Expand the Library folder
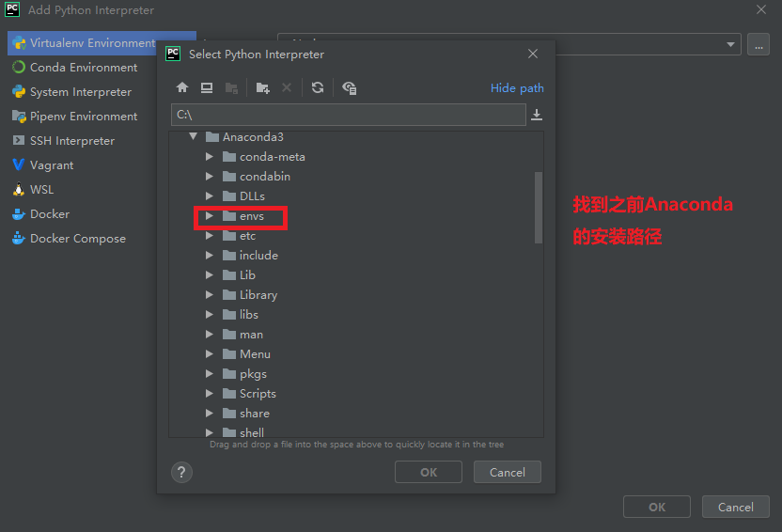 (210, 295)
